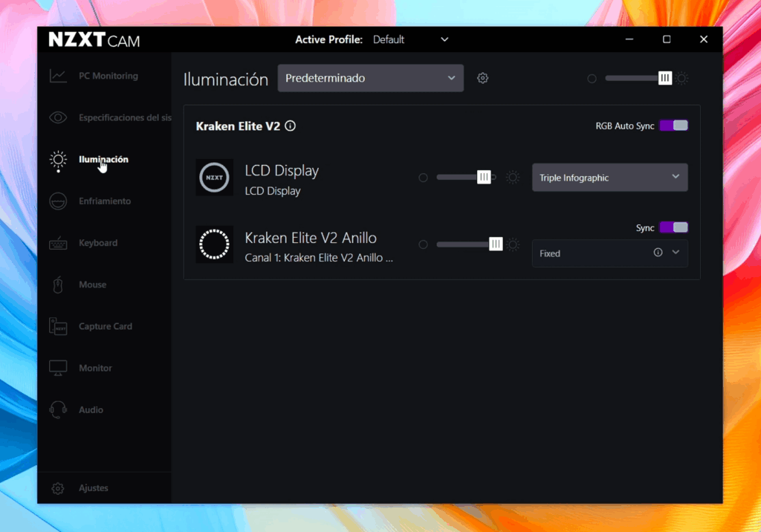Click info icon in Fixed dropdown
This screenshot has height=532, width=761.
tap(658, 253)
